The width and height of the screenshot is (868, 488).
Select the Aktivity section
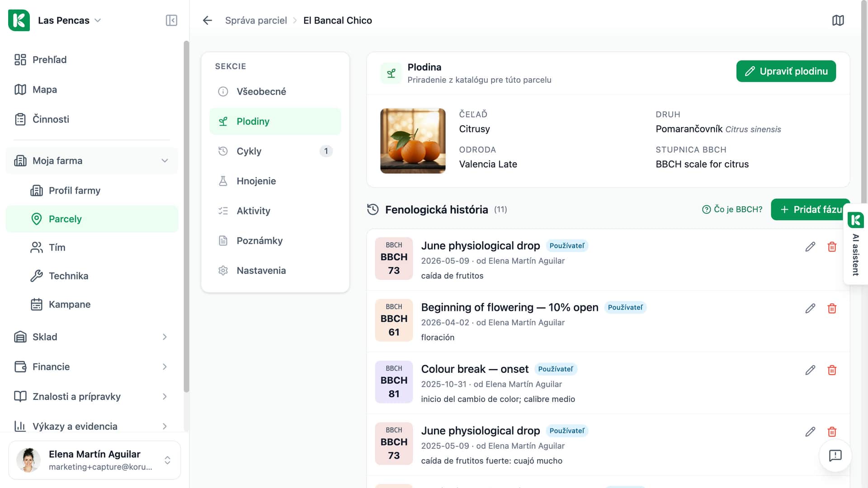(275, 211)
